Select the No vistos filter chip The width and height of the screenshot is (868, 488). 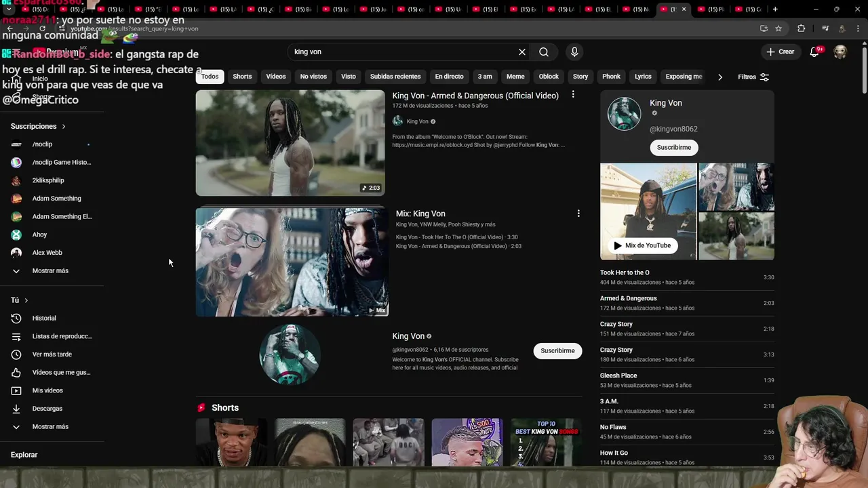[x=313, y=77]
